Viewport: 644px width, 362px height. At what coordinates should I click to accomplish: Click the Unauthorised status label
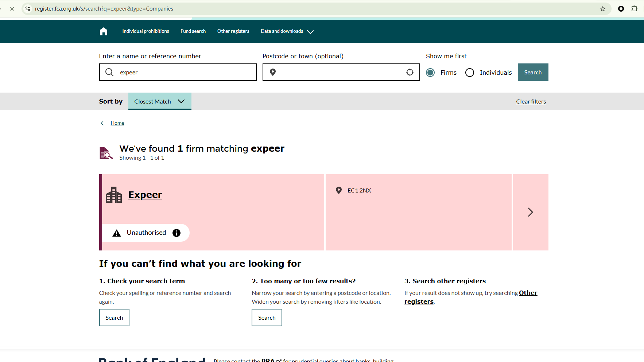pyautogui.click(x=146, y=233)
